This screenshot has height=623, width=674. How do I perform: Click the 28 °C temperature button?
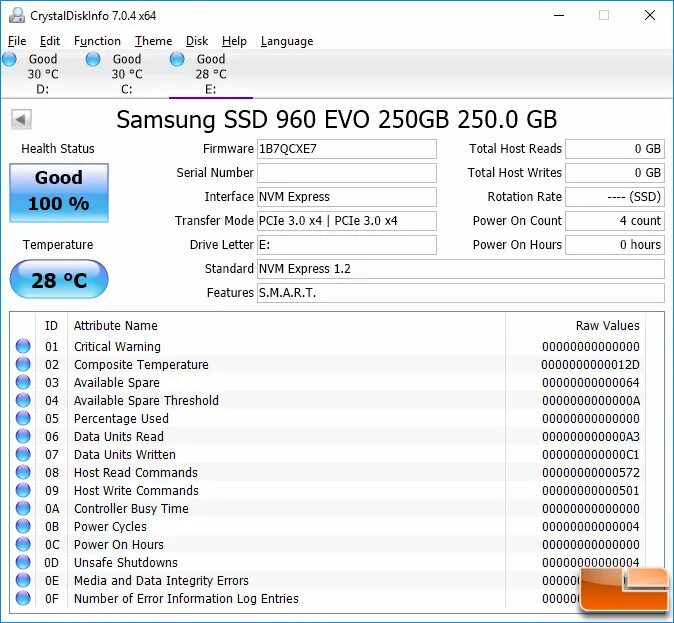coord(59,279)
